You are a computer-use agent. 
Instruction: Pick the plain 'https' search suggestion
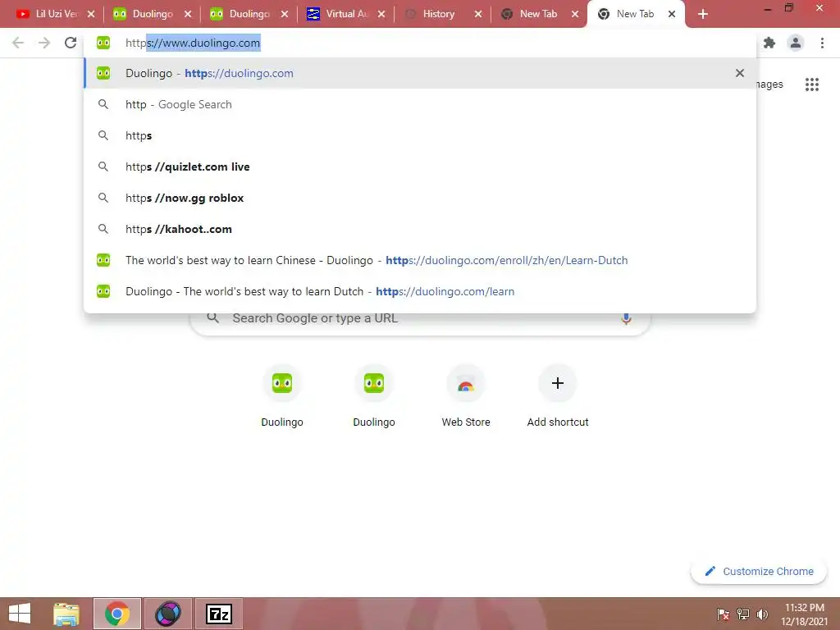click(x=420, y=135)
